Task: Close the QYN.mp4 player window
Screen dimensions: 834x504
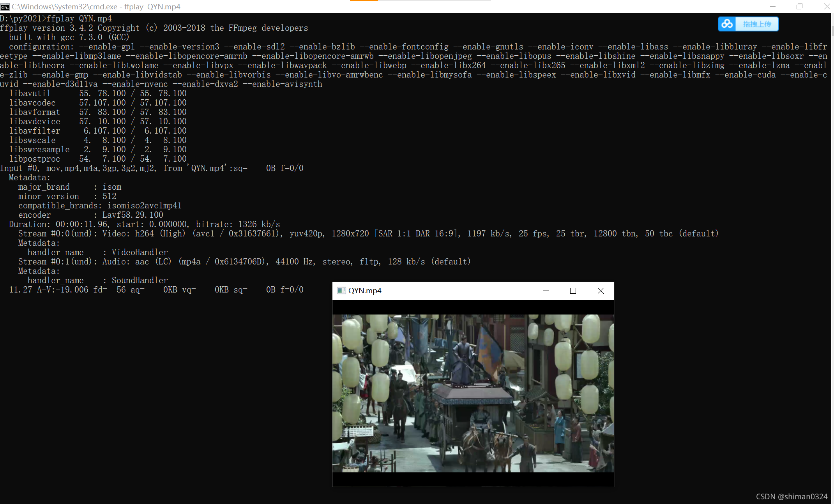Action: coord(601,291)
